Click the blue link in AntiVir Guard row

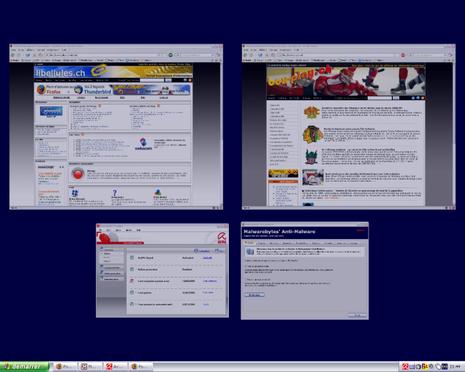(x=207, y=258)
